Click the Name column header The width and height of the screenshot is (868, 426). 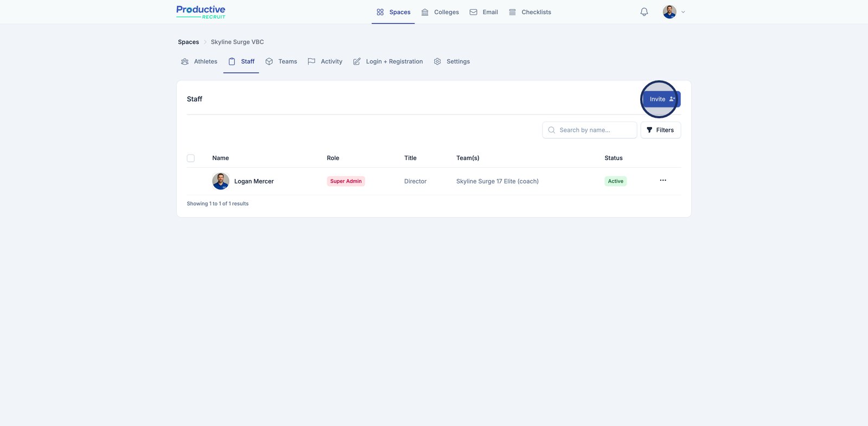click(x=220, y=158)
